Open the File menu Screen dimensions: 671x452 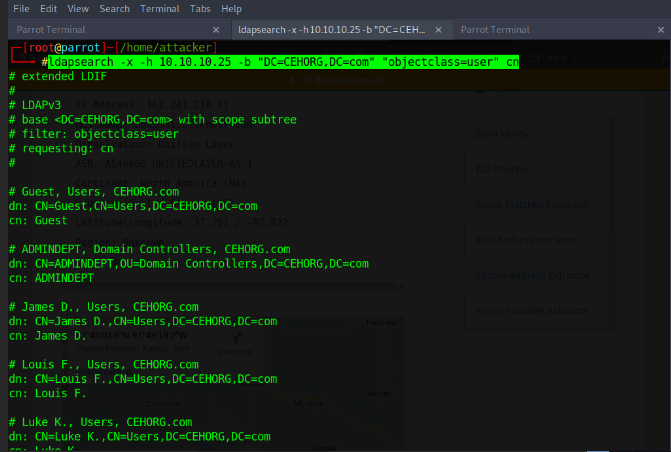[x=20, y=8]
